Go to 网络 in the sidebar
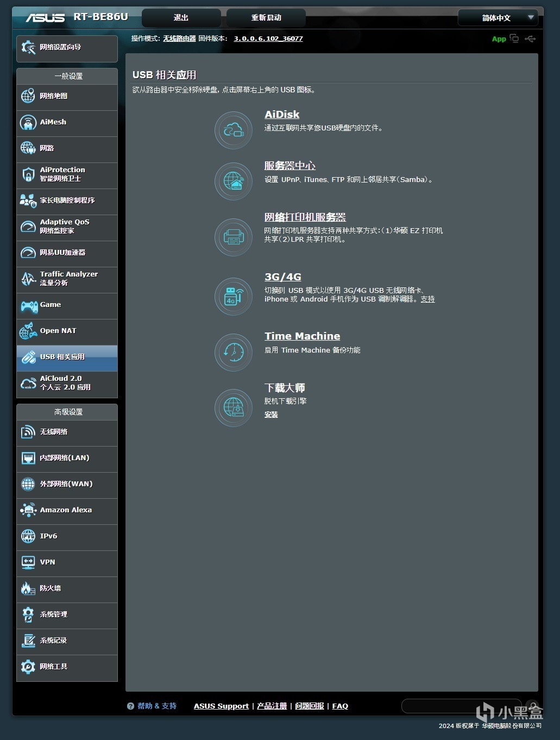The image size is (560, 740). point(67,148)
